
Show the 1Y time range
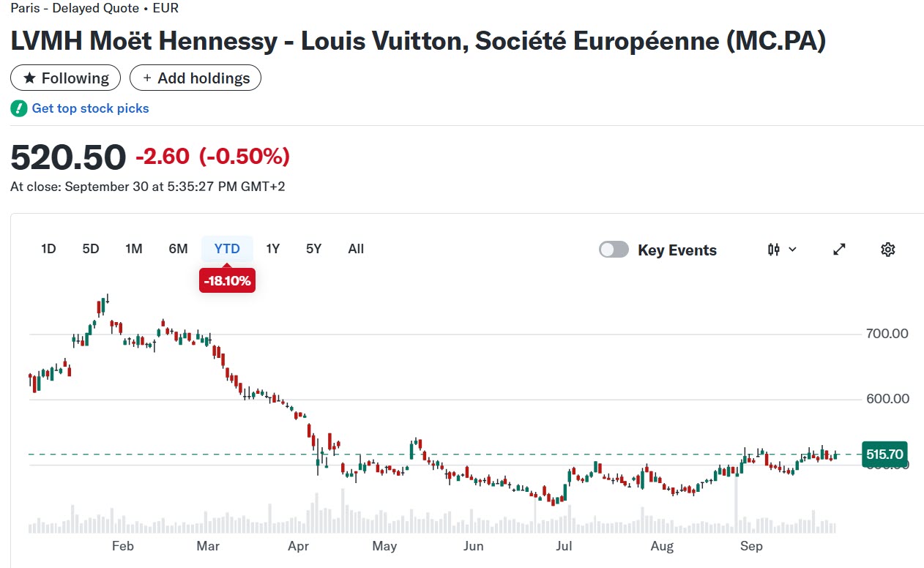(273, 249)
